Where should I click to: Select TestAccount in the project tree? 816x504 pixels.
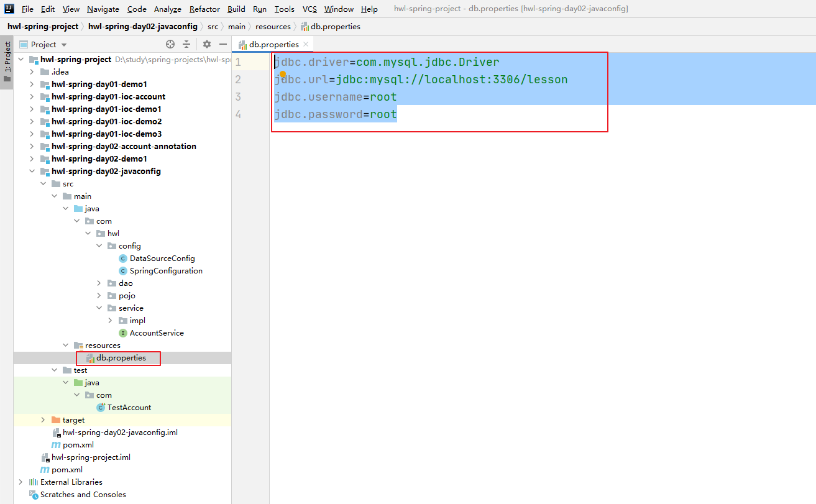(x=129, y=408)
